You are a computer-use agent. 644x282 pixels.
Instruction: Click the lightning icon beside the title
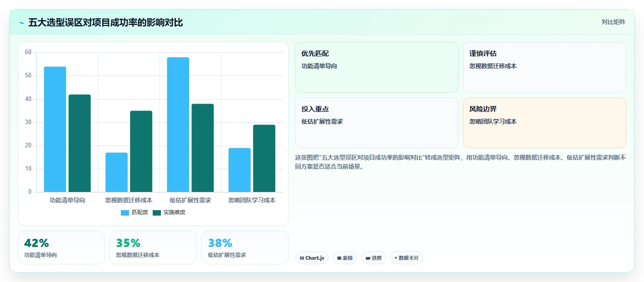21,23
